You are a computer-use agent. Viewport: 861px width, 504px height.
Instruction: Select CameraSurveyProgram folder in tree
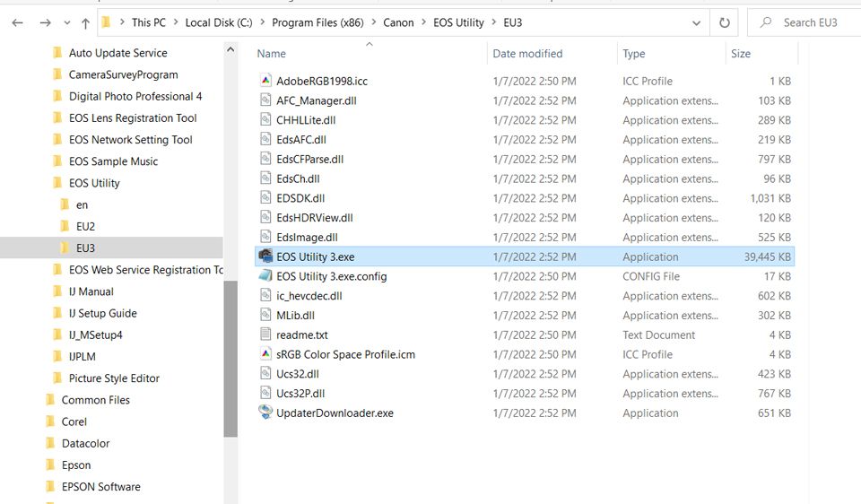pos(123,74)
